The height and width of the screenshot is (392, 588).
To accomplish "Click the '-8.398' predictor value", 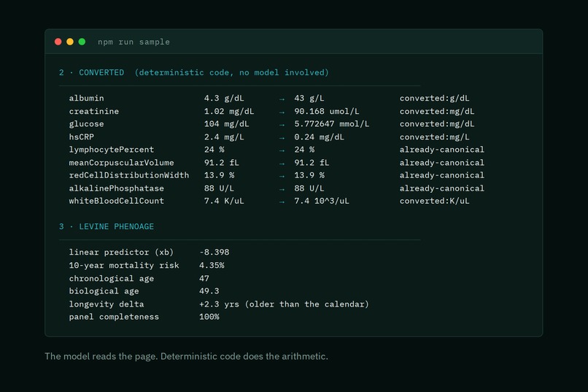I will point(214,253).
